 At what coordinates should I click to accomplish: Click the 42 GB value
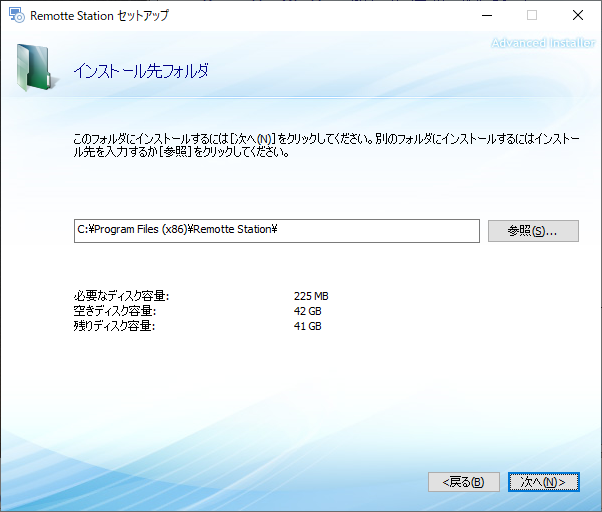(x=308, y=311)
